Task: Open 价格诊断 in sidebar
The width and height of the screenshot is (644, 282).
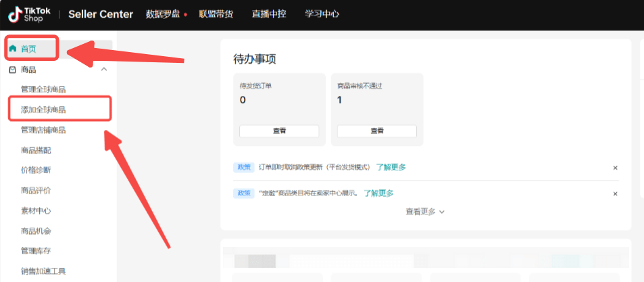Action: pyautogui.click(x=36, y=170)
